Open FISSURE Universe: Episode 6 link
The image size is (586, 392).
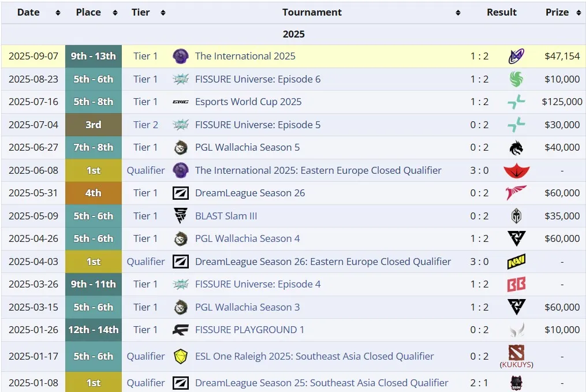(x=258, y=79)
